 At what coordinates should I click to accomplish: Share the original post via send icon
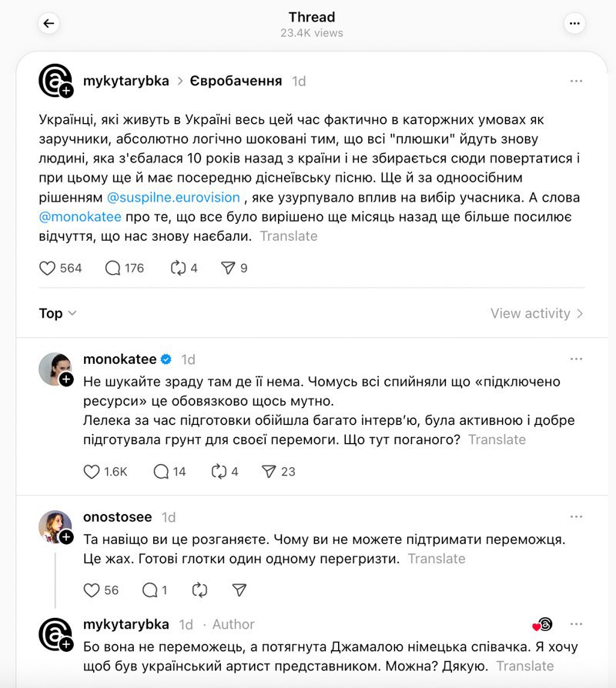click(228, 268)
